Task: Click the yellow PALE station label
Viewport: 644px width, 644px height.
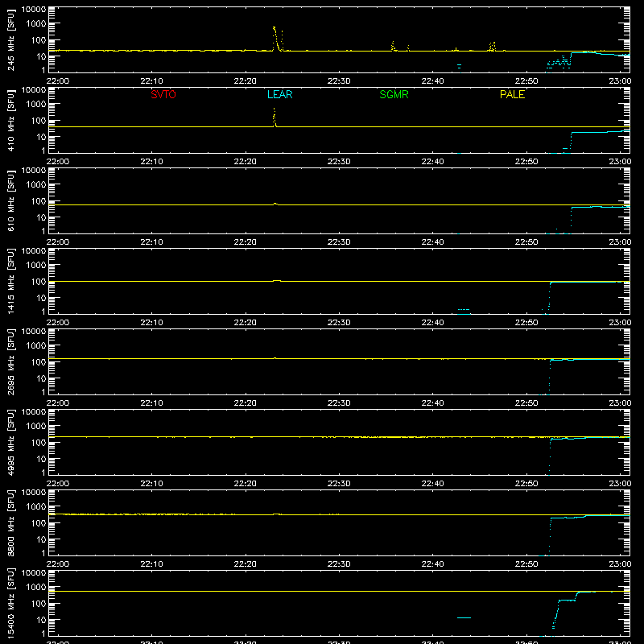Action: pos(512,94)
